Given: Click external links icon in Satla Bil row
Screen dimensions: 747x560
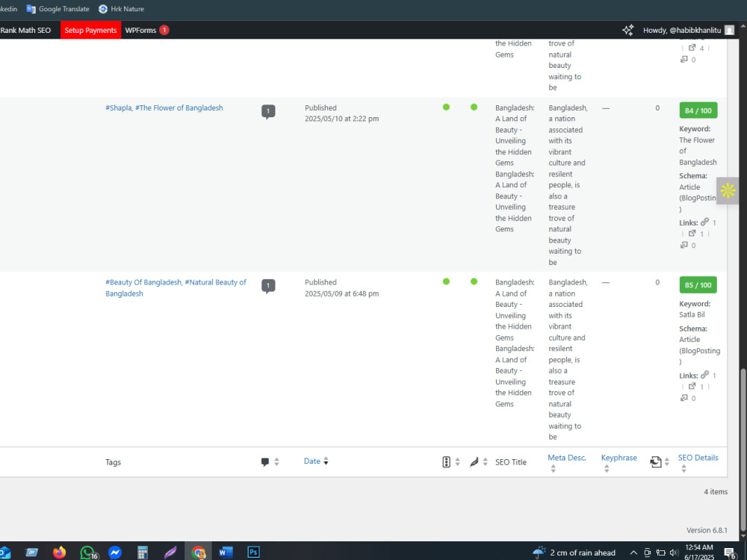Looking at the screenshot, I should [x=692, y=386].
